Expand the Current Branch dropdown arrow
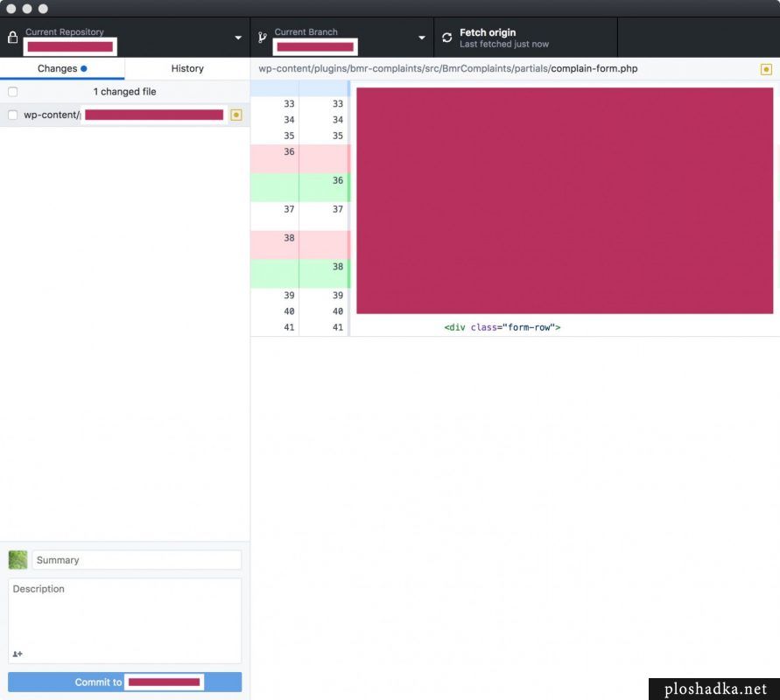780x700 pixels. pyautogui.click(x=422, y=38)
